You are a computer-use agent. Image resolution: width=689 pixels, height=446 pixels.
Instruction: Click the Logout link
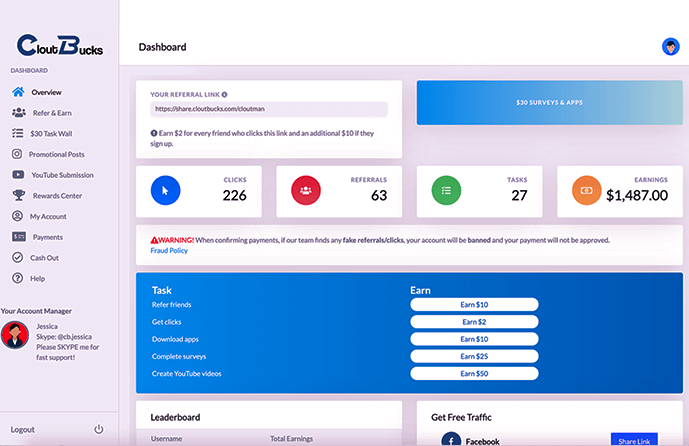pos(22,429)
